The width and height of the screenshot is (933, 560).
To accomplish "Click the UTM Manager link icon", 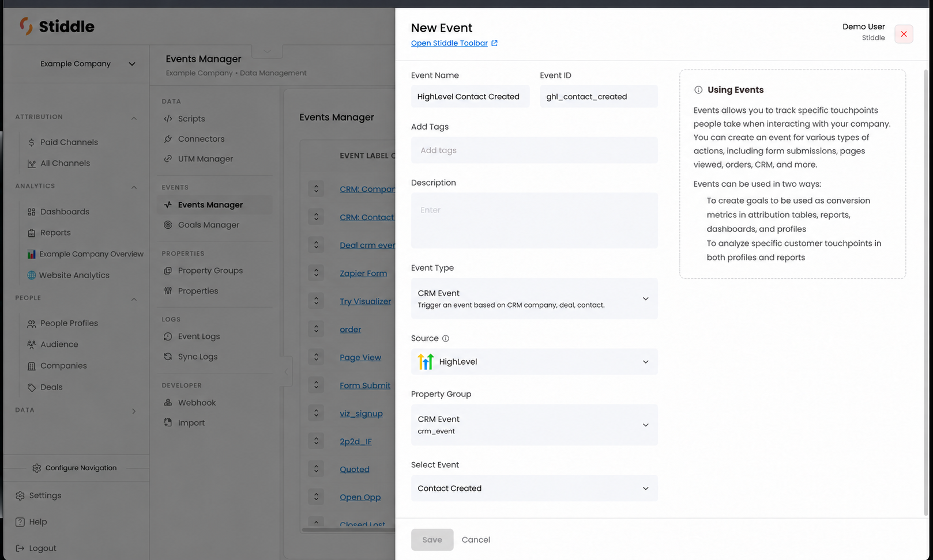I will point(168,159).
